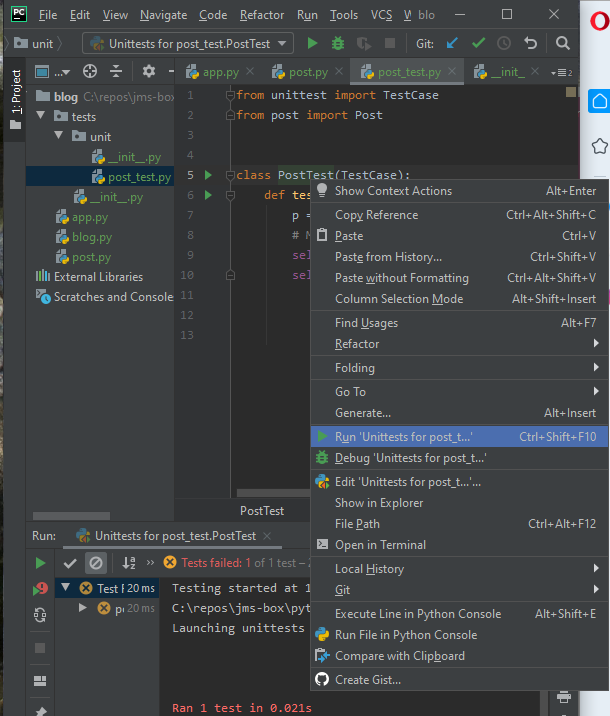This screenshot has height=716, width=610.
Task: Open project view selector dropdown
Action: 53,72
